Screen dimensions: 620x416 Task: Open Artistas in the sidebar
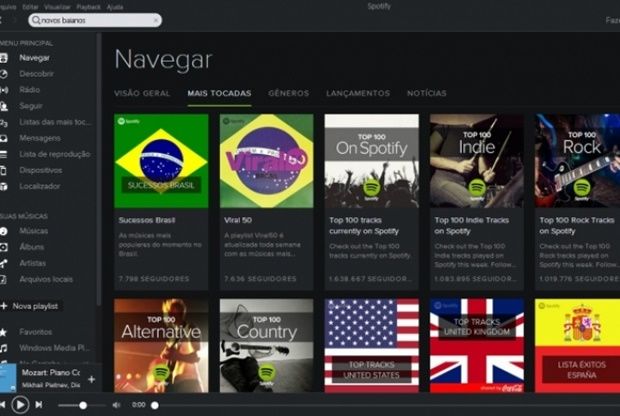pyautogui.click(x=32, y=263)
